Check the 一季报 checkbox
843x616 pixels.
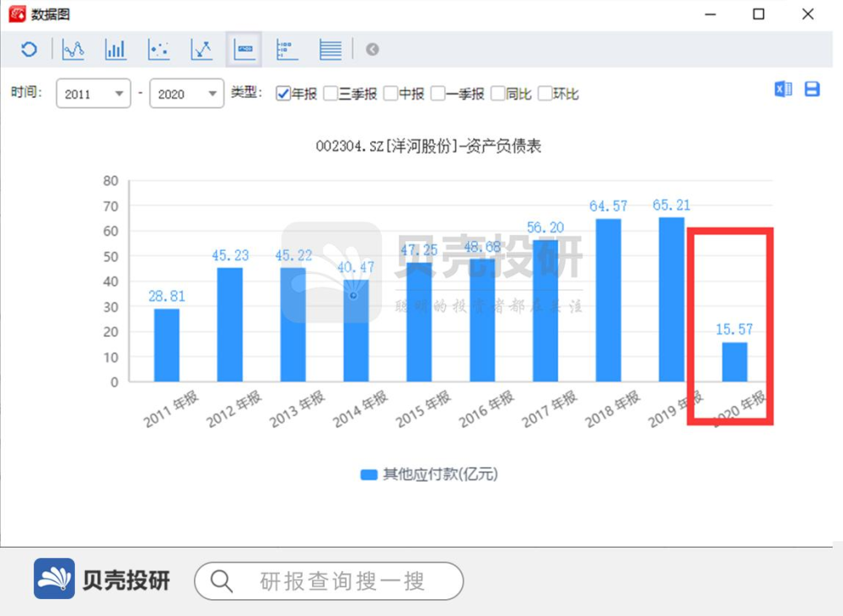438,94
